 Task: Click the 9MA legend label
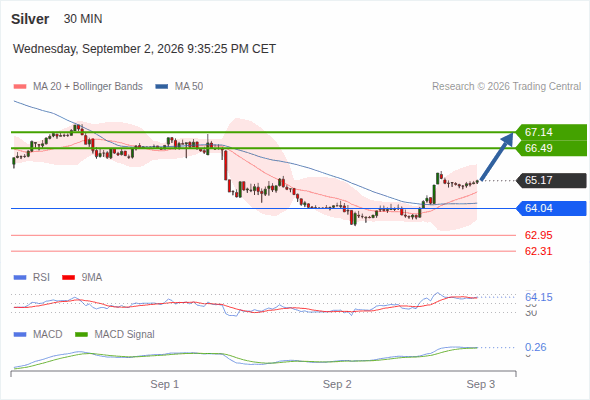pyautogui.click(x=92, y=278)
